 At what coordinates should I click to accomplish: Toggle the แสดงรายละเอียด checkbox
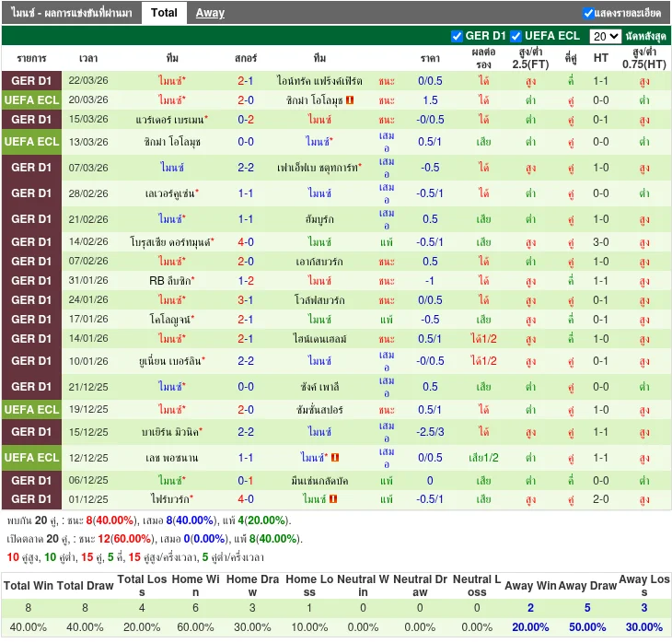[588, 13]
